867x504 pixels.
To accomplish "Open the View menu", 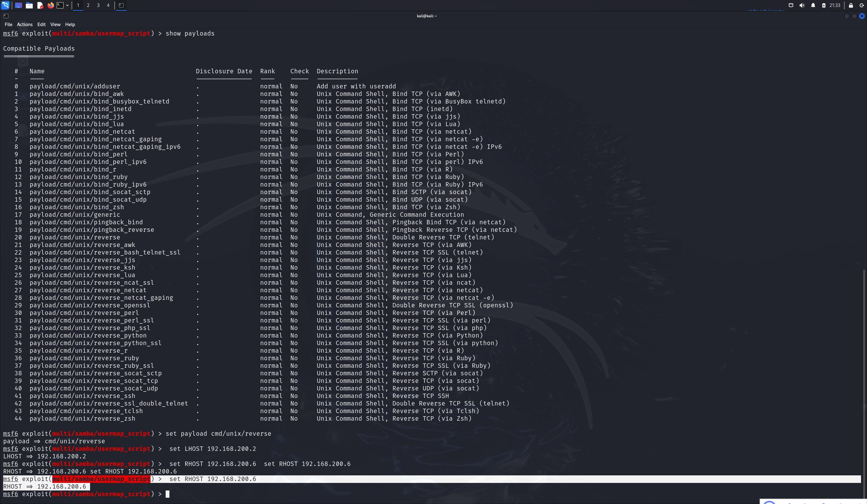I will click(x=55, y=25).
